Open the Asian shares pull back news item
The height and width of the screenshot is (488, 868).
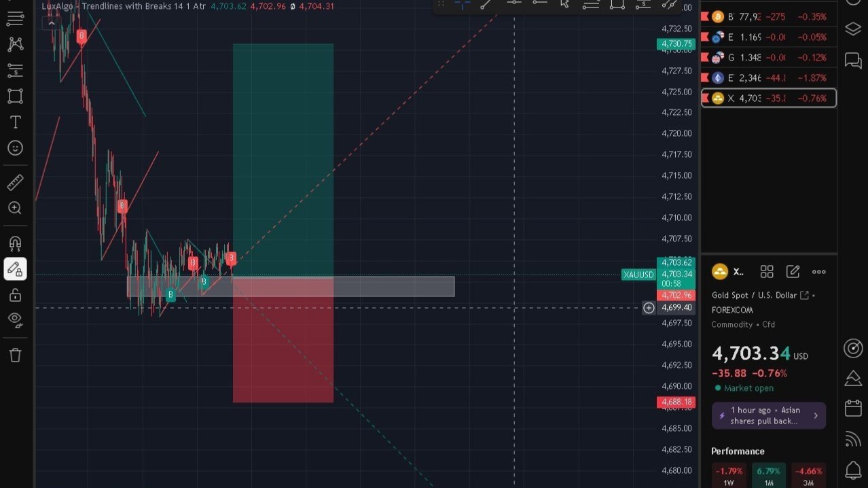click(769, 415)
